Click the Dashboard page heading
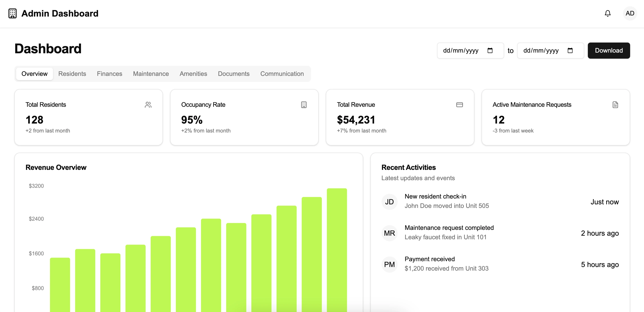 pyautogui.click(x=48, y=49)
